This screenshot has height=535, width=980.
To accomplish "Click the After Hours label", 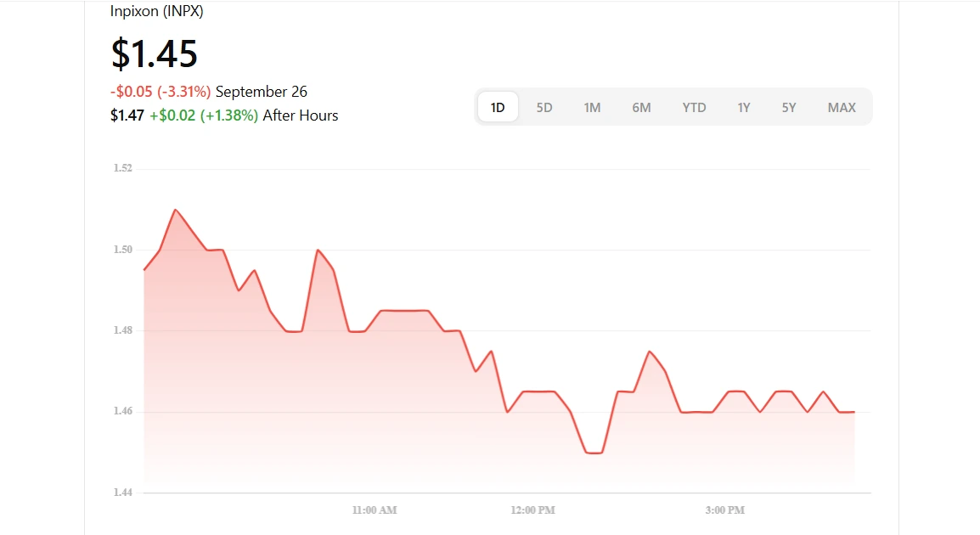I will 301,115.
